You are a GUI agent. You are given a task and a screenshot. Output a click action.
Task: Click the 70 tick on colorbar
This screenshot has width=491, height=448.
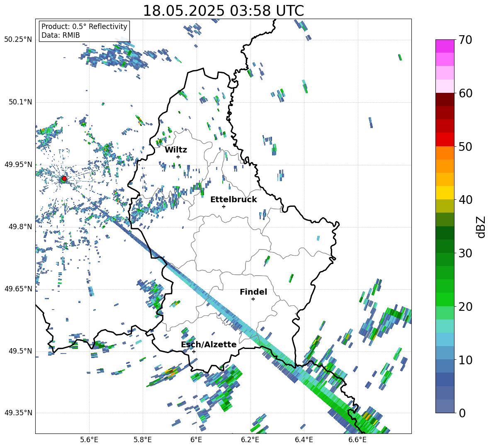(x=465, y=40)
